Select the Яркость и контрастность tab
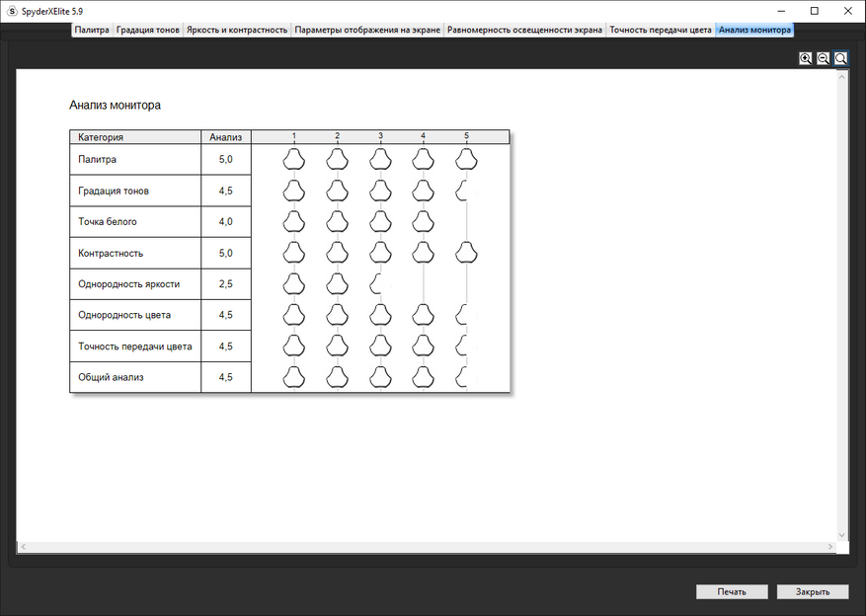Image resolution: width=866 pixels, height=616 pixels. tap(237, 30)
